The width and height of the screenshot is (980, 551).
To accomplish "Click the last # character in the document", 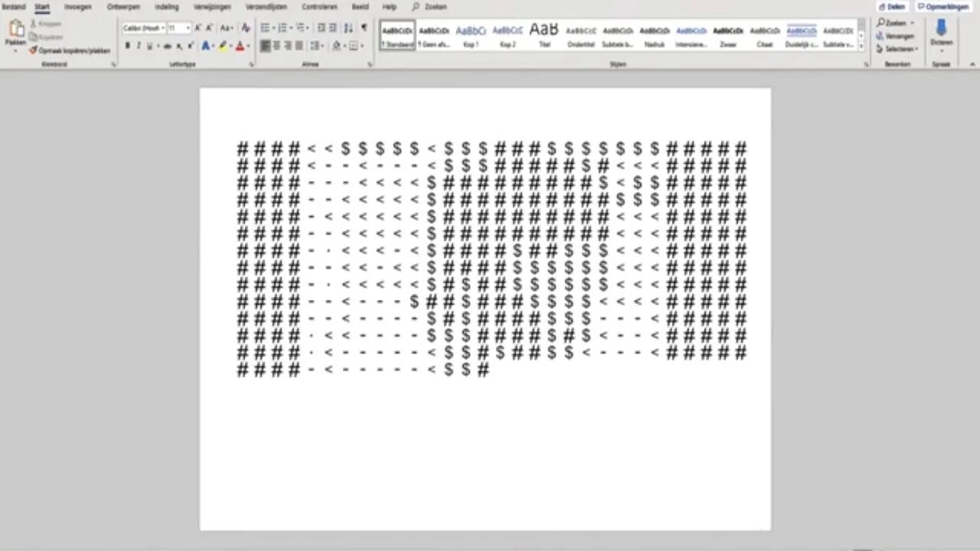I will click(482, 370).
